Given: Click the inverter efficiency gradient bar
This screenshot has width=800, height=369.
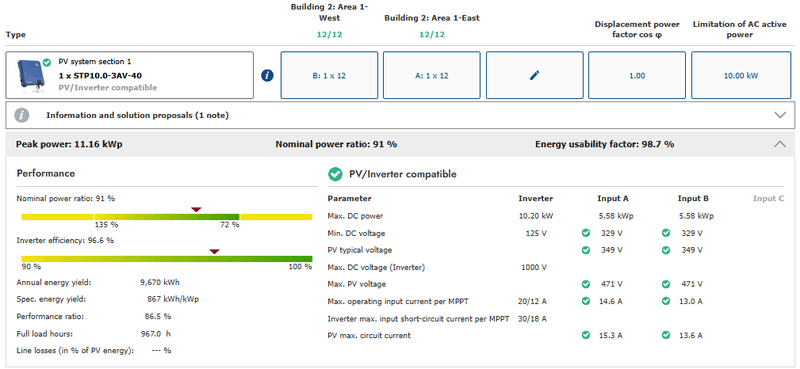Looking at the screenshot, I should (x=166, y=259).
